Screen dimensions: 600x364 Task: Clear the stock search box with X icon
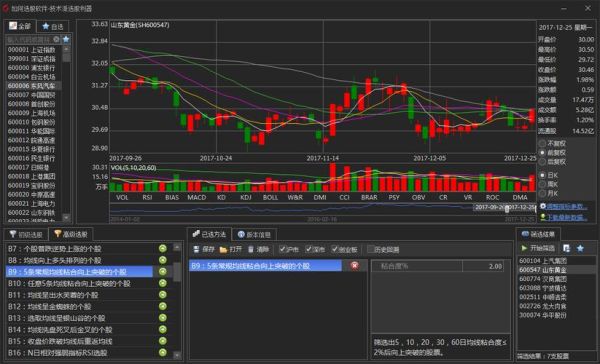click(x=56, y=39)
